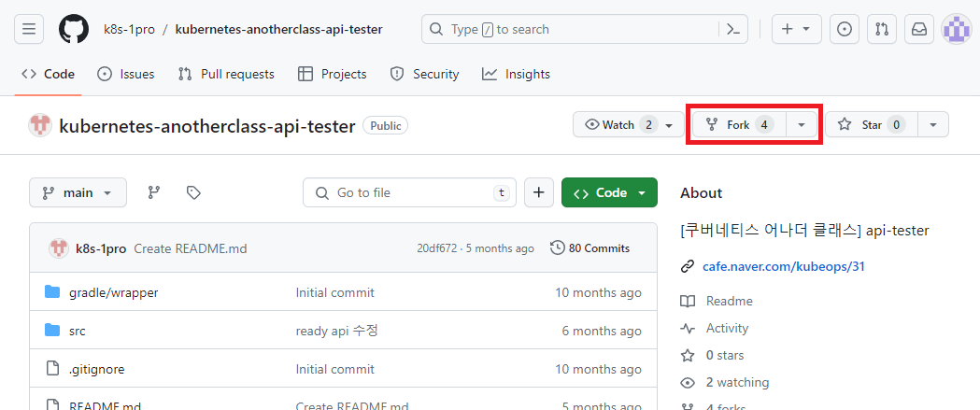This screenshot has height=410, width=980.
Task: Open the green Code dropdown button
Action: click(609, 193)
